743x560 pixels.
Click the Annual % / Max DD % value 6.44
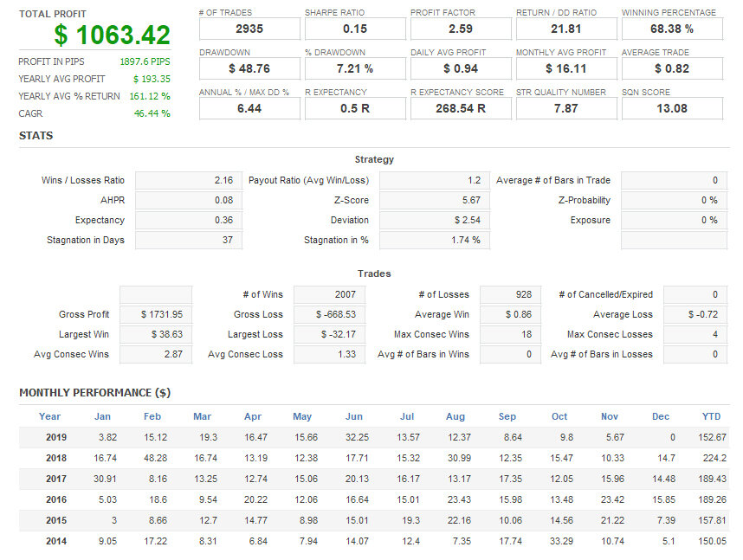coord(249,108)
